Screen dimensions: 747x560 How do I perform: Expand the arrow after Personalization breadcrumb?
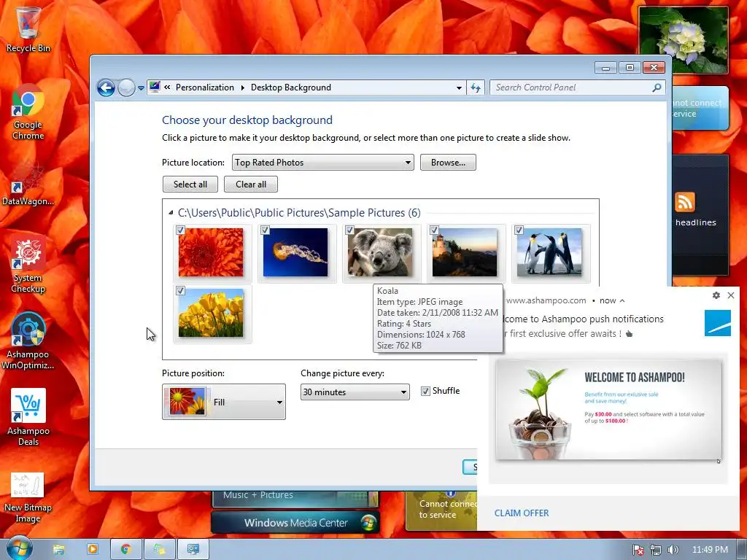click(x=242, y=87)
